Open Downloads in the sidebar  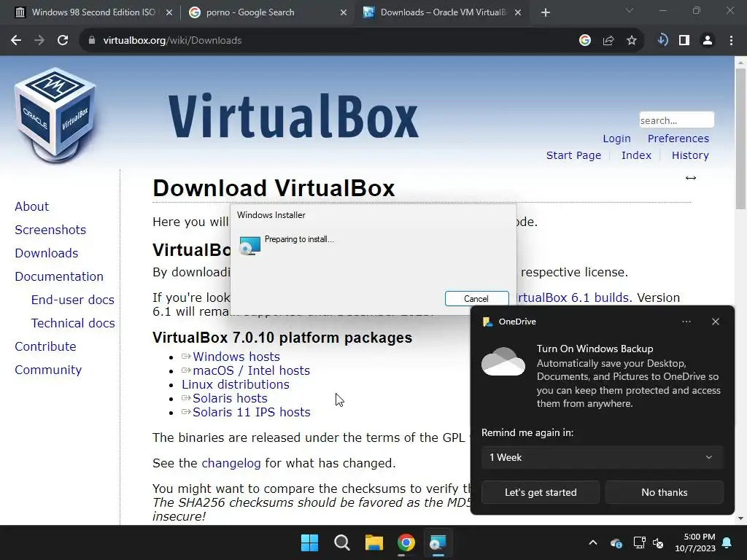click(x=46, y=253)
